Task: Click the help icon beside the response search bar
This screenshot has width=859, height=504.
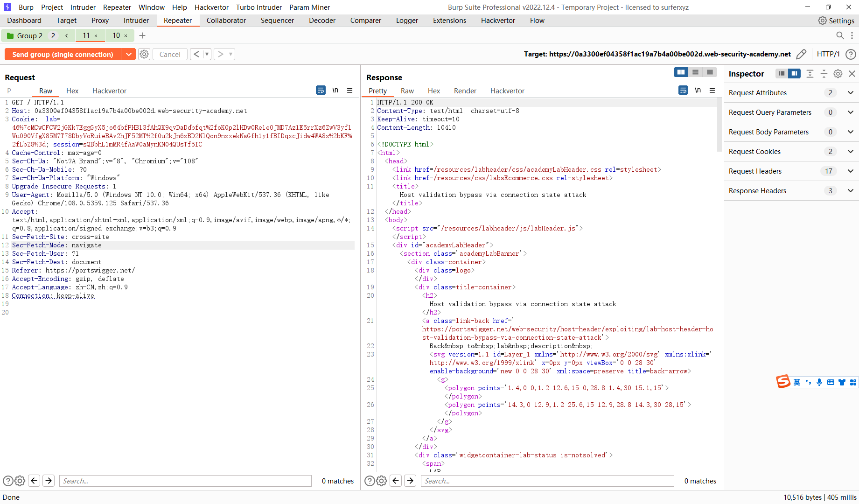Action: (369, 481)
